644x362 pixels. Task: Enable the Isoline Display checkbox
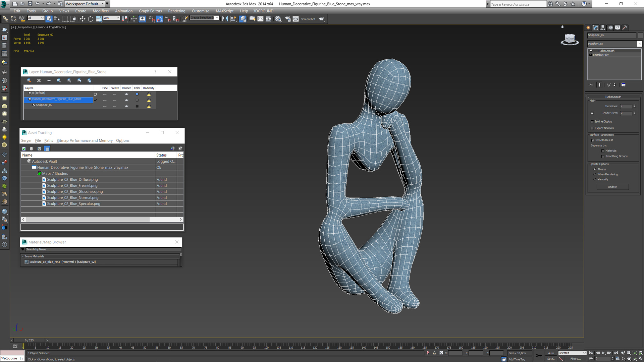tap(592, 122)
